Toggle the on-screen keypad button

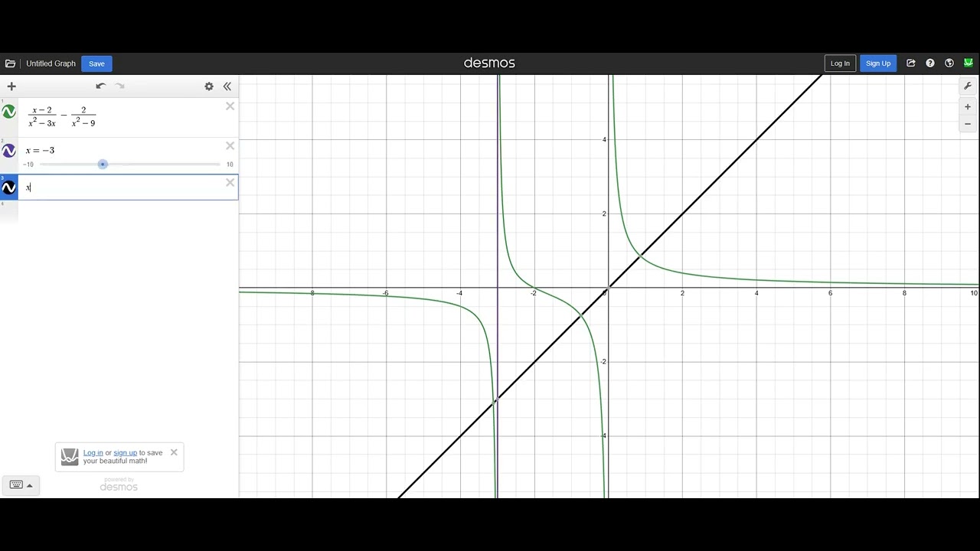click(x=16, y=484)
